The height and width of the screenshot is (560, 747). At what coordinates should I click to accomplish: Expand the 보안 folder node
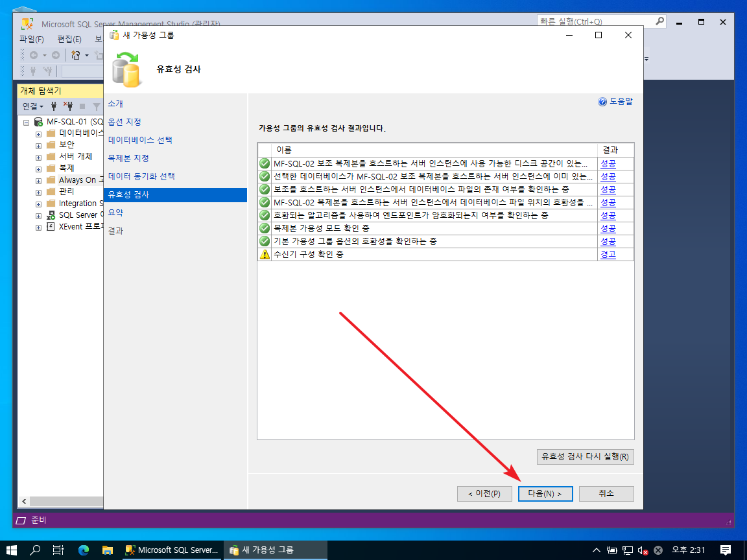point(39,146)
